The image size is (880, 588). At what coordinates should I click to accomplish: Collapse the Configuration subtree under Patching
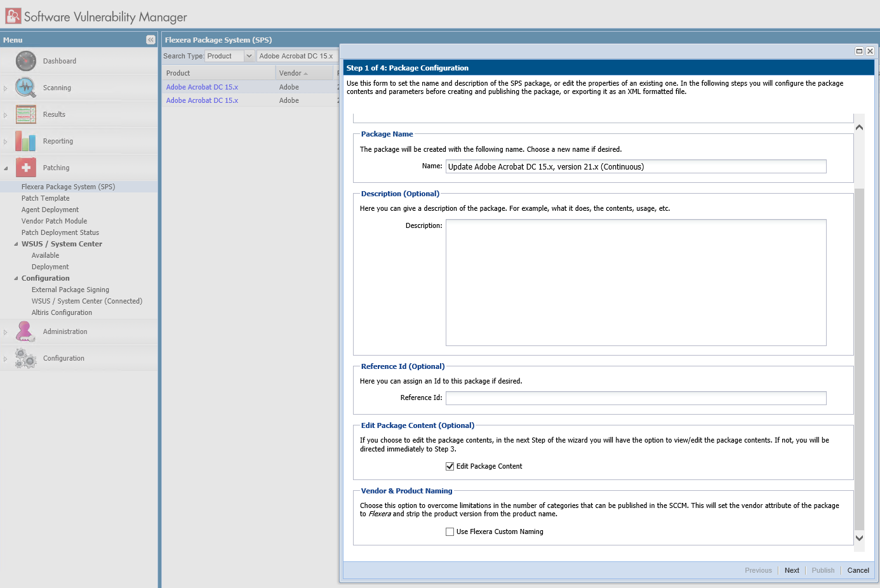(16, 278)
